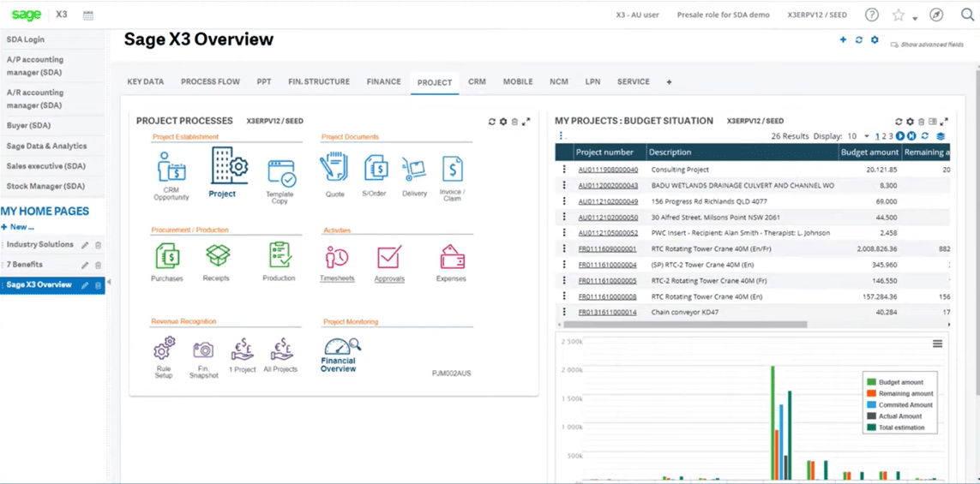This screenshot has height=484, width=980.
Task: Open the Receipts box icon
Action: [218, 254]
